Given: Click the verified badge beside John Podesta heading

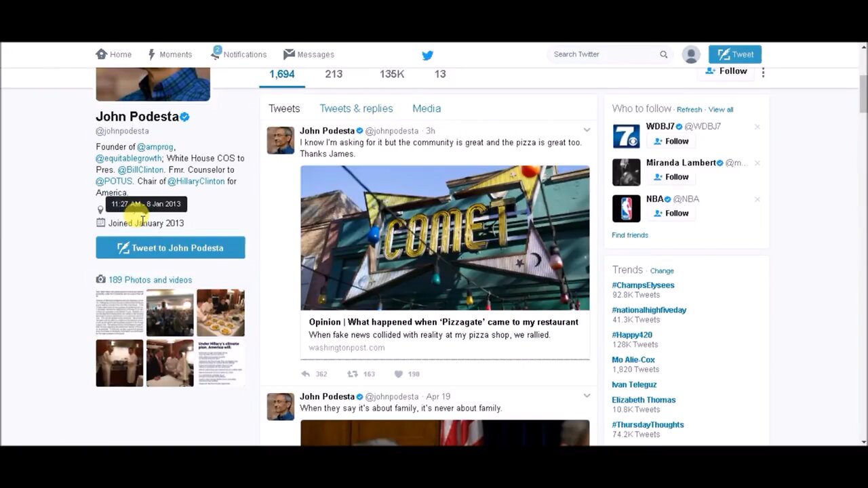Looking at the screenshot, I should click(185, 117).
